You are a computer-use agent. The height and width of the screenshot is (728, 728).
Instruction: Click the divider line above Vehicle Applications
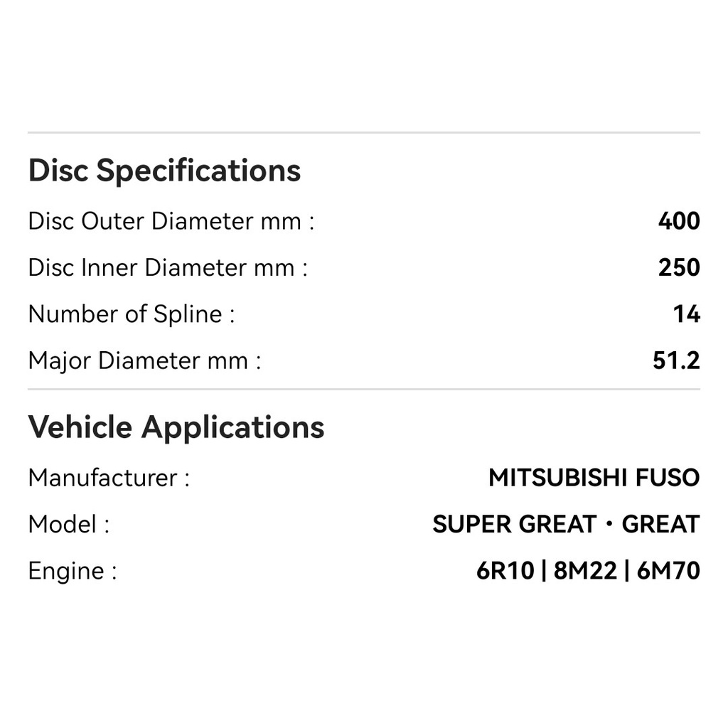[364, 390]
